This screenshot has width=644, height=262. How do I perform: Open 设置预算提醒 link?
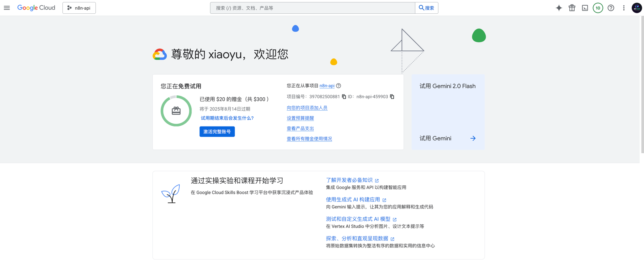(x=300, y=118)
